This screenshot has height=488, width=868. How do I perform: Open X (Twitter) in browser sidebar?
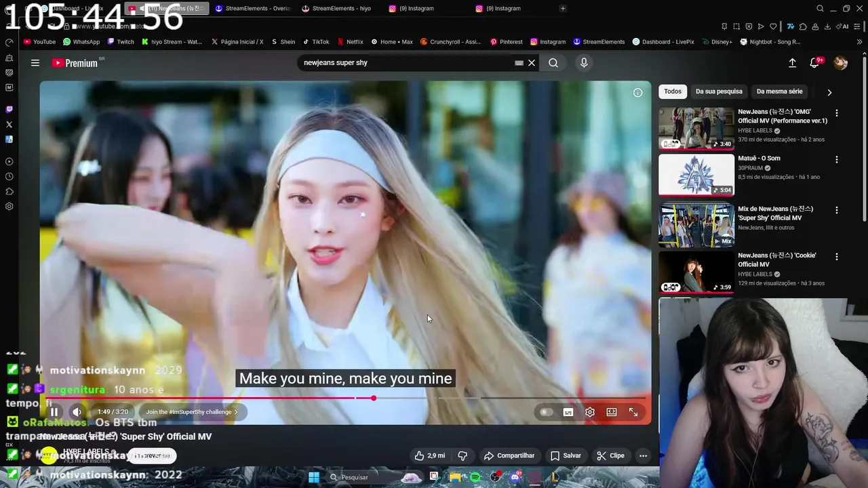(x=9, y=124)
